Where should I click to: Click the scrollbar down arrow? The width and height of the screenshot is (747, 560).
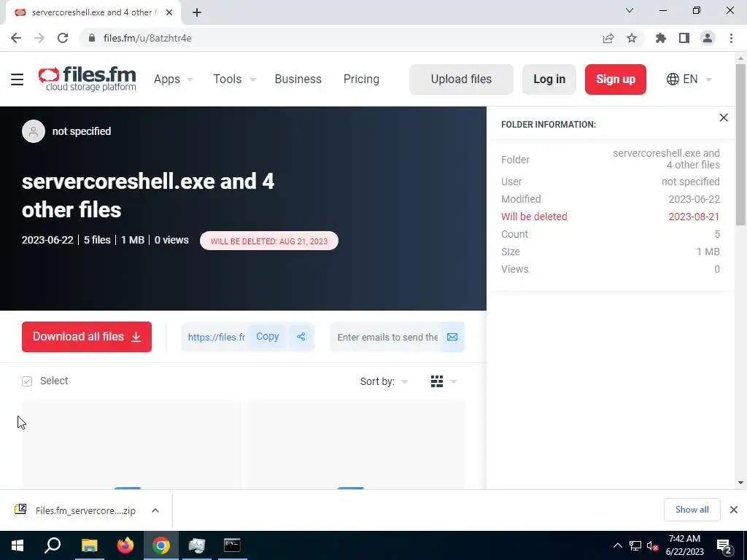point(740,483)
